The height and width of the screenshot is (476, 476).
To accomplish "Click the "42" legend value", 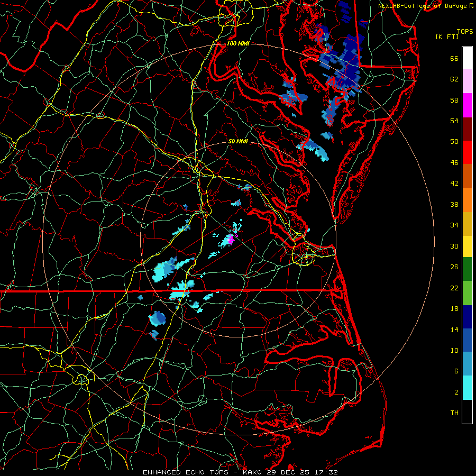I will [x=454, y=184].
